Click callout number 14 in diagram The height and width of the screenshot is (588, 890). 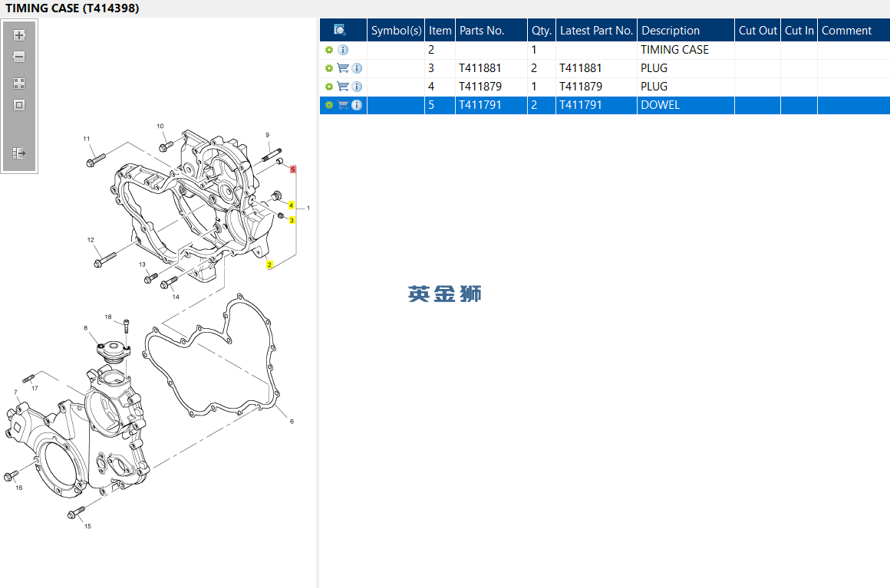(176, 297)
